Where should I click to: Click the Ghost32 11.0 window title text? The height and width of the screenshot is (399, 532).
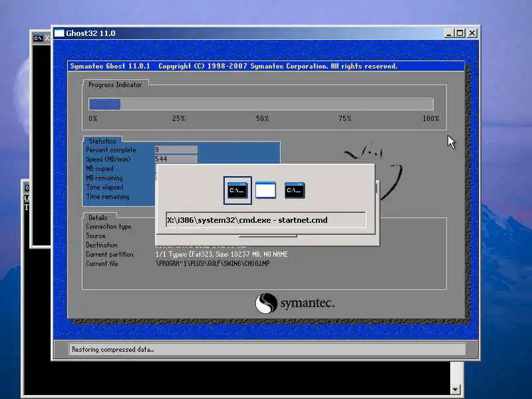pyautogui.click(x=90, y=33)
